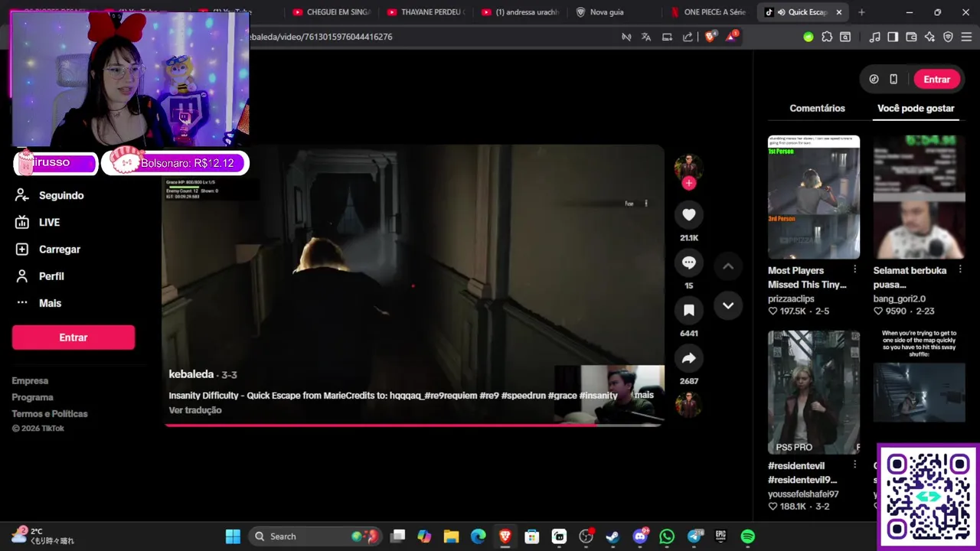Image resolution: width=980 pixels, height=551 pixels.
Task: Like the video with the heart icon
Action: tap(688, 215)
